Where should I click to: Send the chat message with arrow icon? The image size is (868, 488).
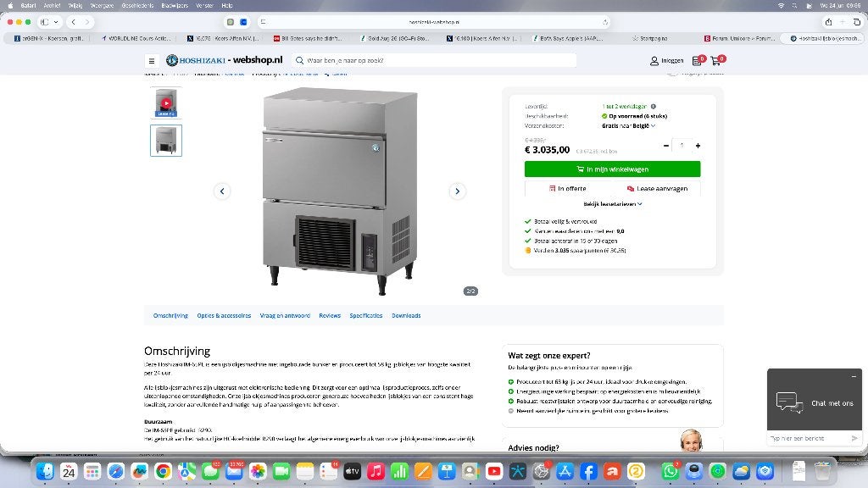[854, 438]
